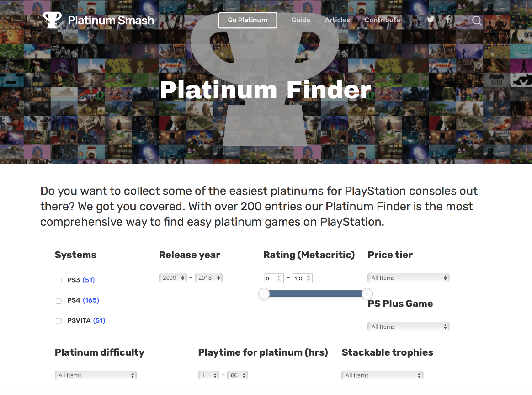Enable the PS3 system checkbox

tap(59, 280)
